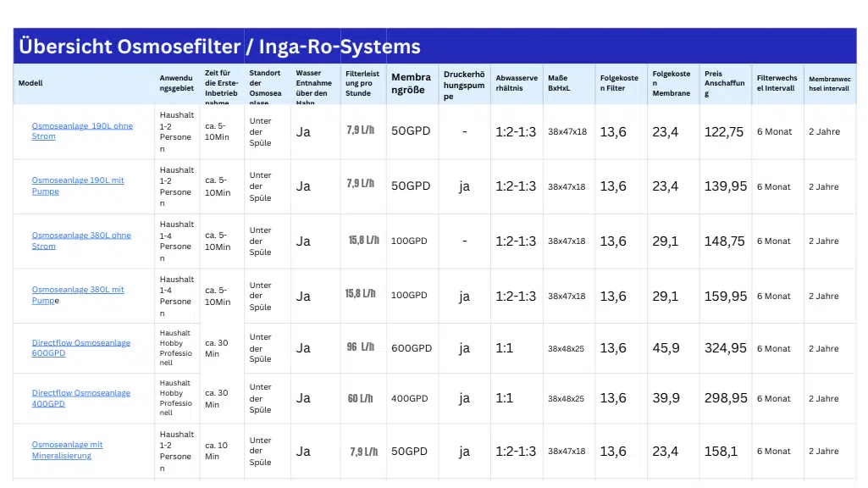
Task: Click the price cell 148,75
Action: (724, 241)
